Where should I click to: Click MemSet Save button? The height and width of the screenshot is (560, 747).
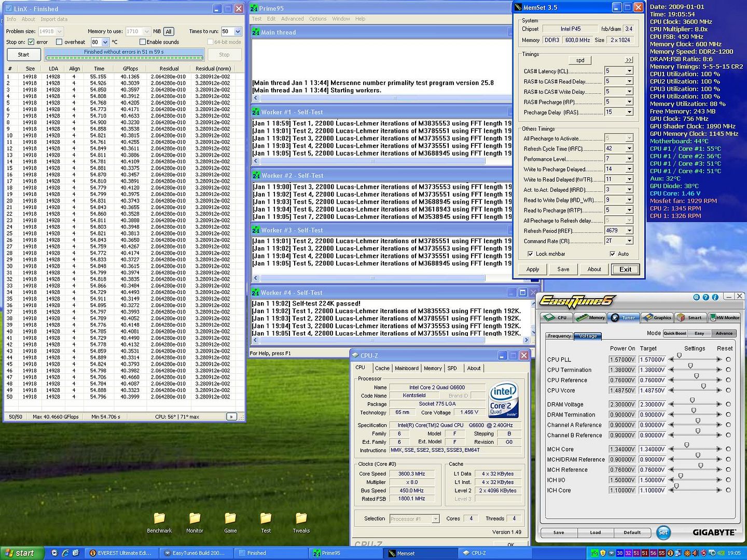click(x=563, y=269)
